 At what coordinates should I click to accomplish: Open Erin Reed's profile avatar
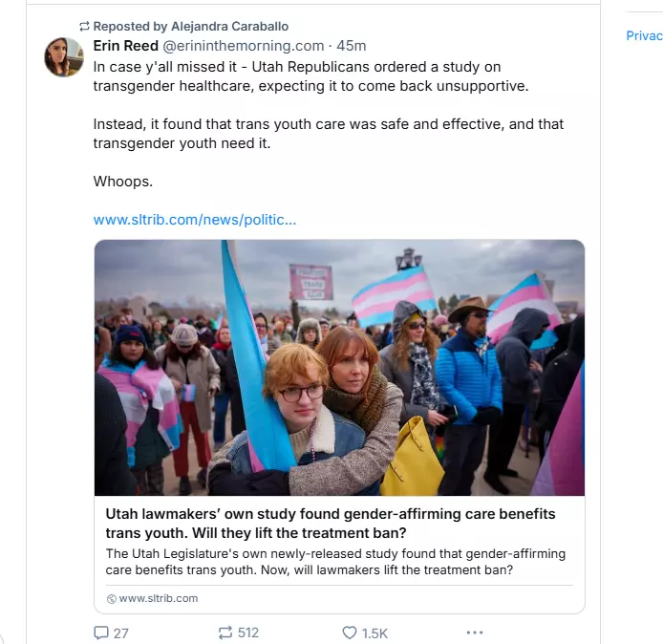click(x=64, y=57)
